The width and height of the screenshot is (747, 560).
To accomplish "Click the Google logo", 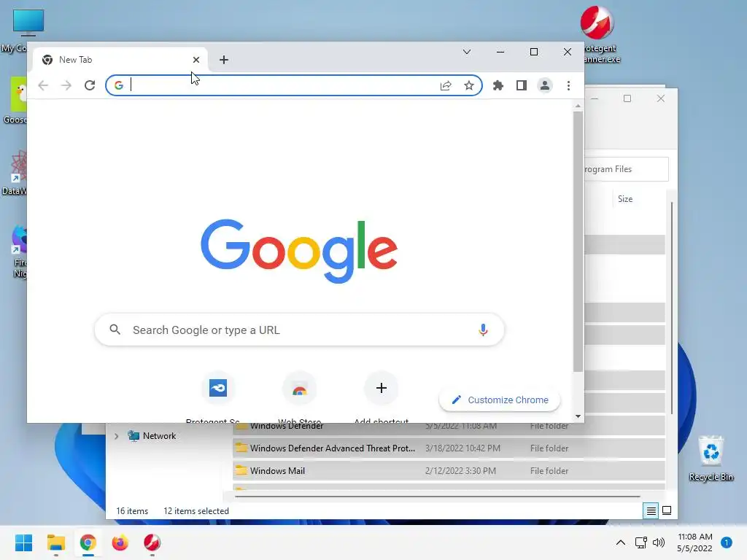I will (x=299, y=251).
